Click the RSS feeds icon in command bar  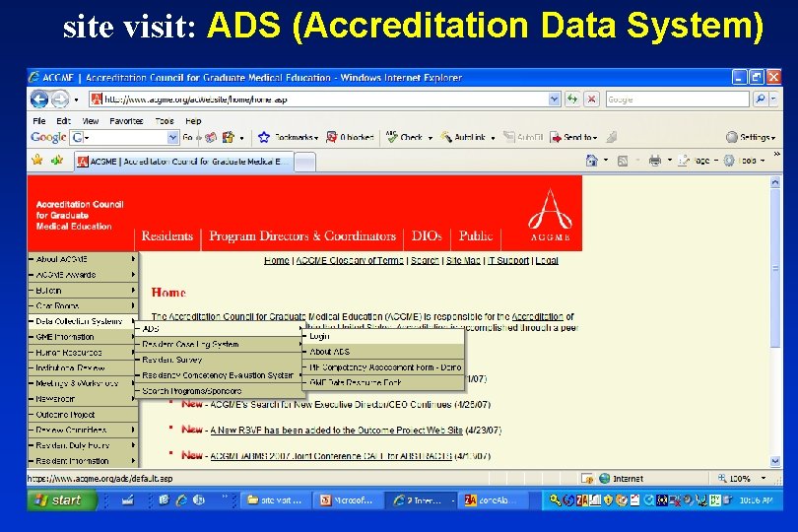(x=623, y=161)
